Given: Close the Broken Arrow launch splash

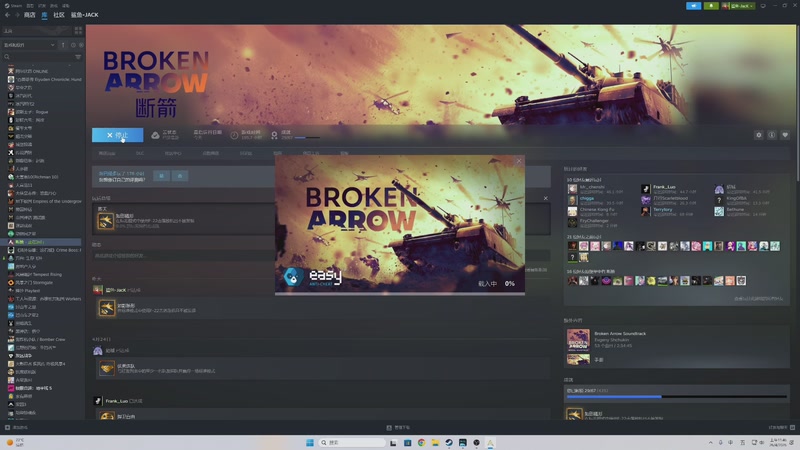Looking at the screenshot, I should point(519,161).
